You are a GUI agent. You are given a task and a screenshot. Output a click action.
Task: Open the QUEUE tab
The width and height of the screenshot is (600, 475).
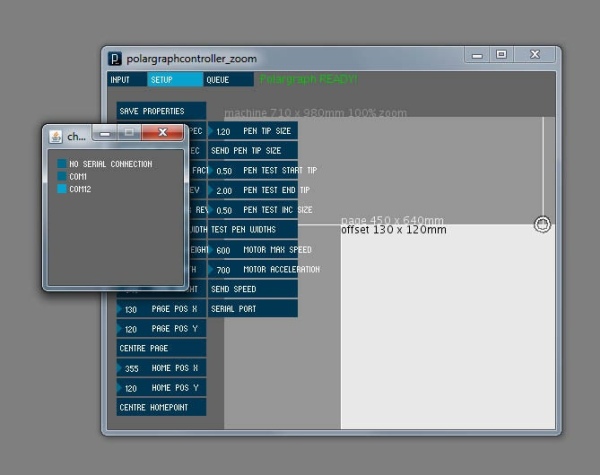click(x=228, y=80)
